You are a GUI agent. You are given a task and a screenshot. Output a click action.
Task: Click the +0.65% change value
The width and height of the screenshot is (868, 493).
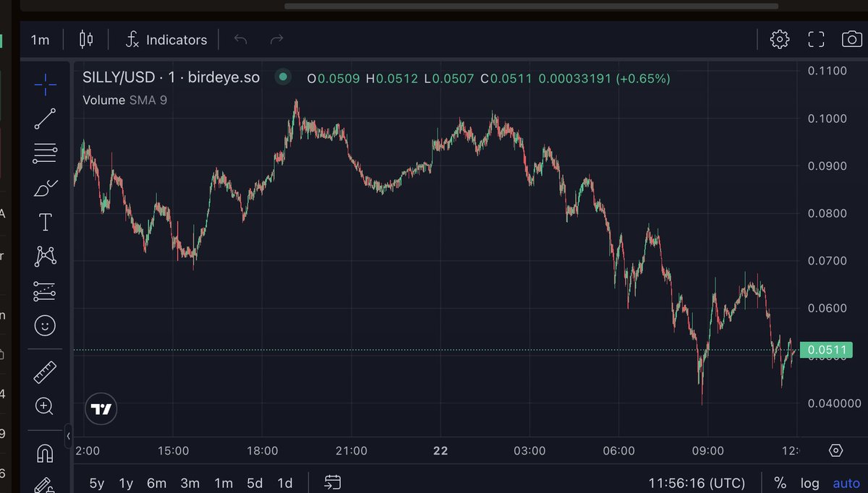coord(643,77)
